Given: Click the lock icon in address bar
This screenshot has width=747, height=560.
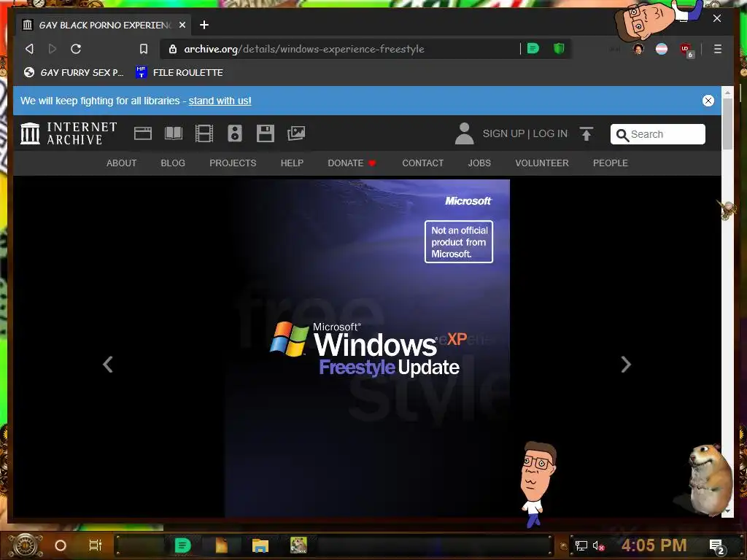Looking at the screenshot, I should (x=173, y=49).
